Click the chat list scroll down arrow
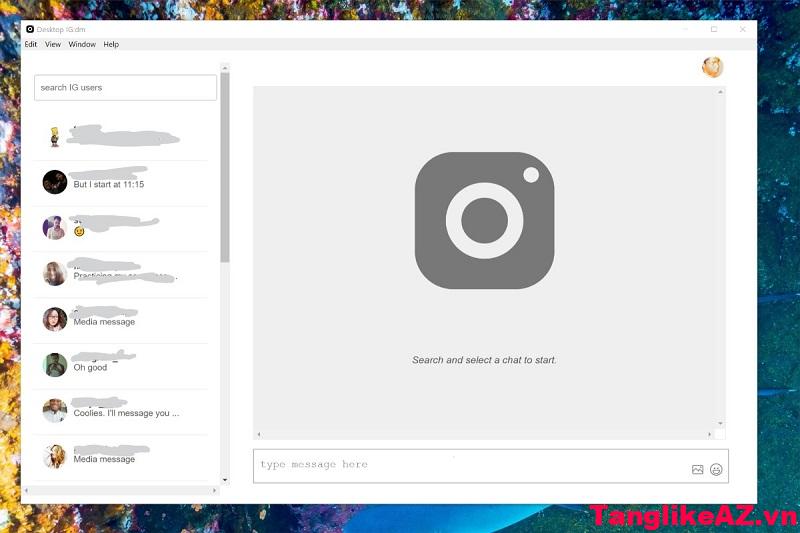This screenshot has width=800, height=533. pos(225,480)
